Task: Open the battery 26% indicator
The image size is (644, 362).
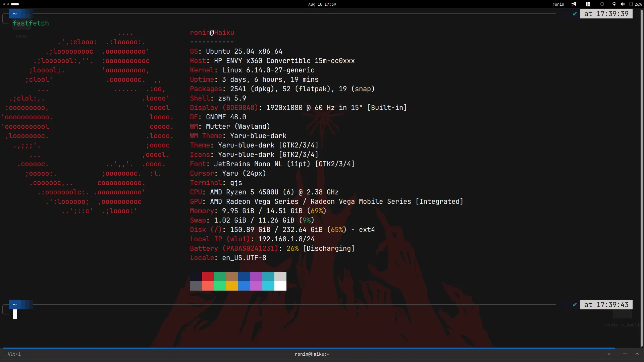Action: (636, 4)
